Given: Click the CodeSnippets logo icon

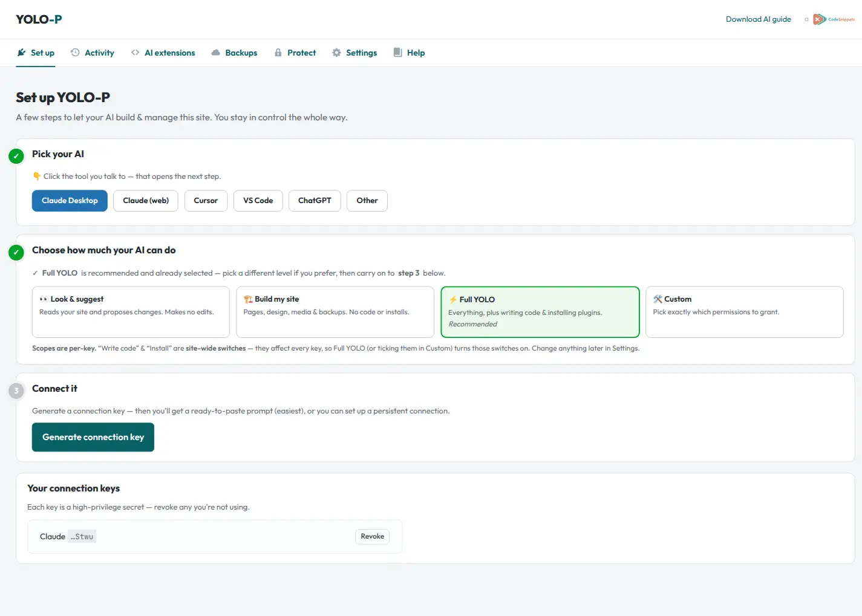Looking at the screenshot, I should coord(834,19).
